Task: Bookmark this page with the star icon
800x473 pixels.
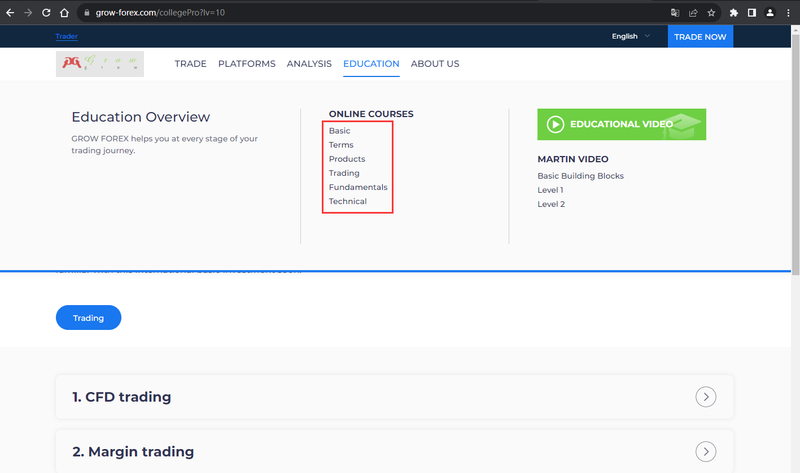Action: pos(711,13)
